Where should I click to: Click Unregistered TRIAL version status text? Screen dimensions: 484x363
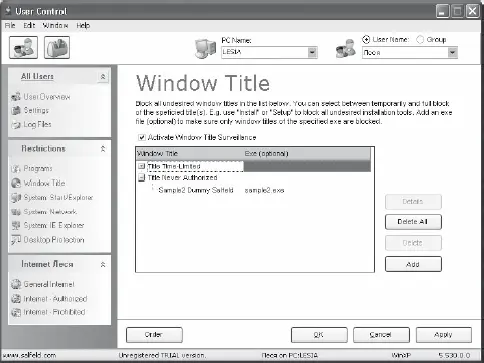click(x=162, y=355)
